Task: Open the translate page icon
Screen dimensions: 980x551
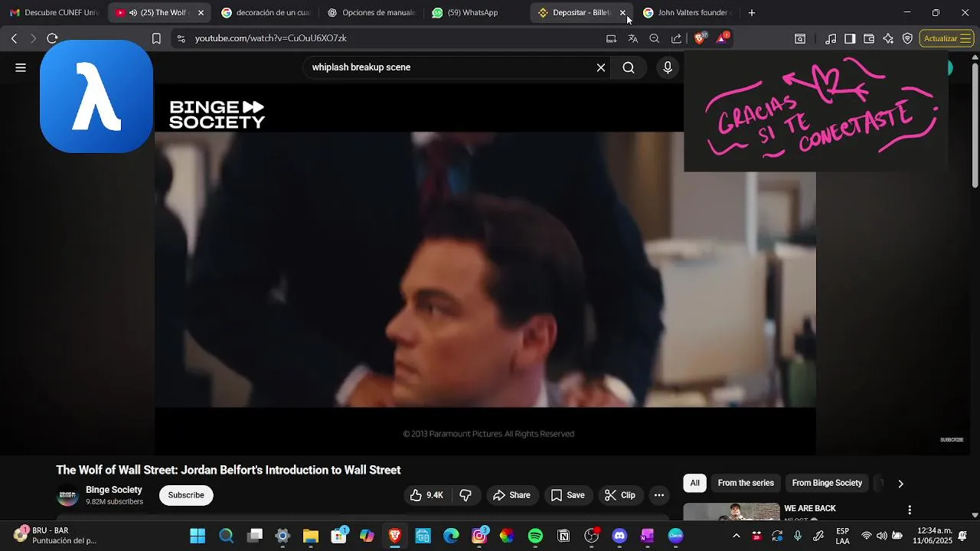Action: coord(632,38)
